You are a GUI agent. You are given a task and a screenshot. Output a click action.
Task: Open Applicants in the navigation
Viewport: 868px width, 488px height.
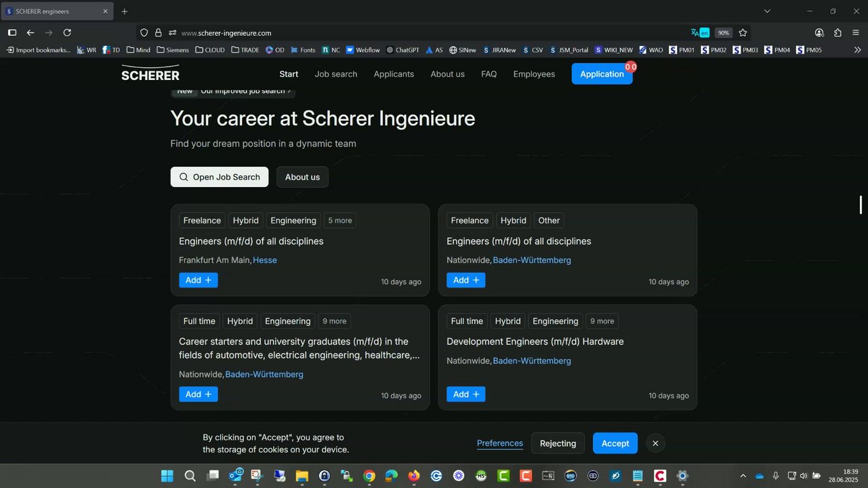click(x=394, y=74)
